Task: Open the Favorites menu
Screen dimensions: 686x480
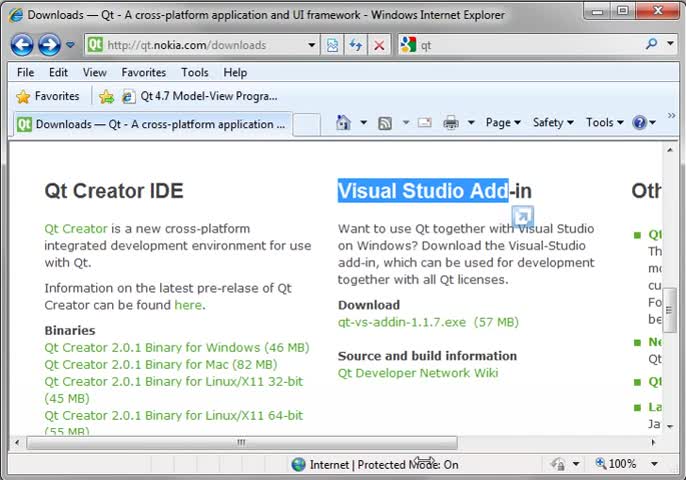Action: (x=144, y=72)
